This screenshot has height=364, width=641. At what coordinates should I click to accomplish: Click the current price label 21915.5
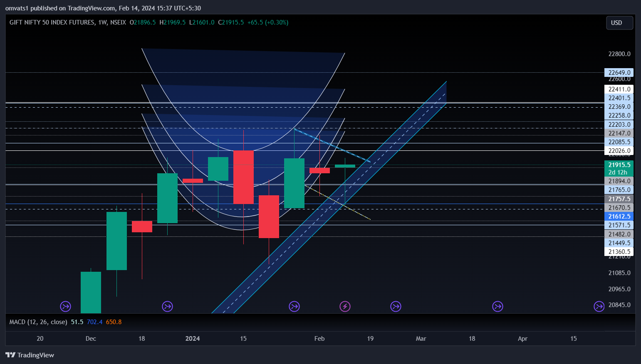[x=619, y=165]
